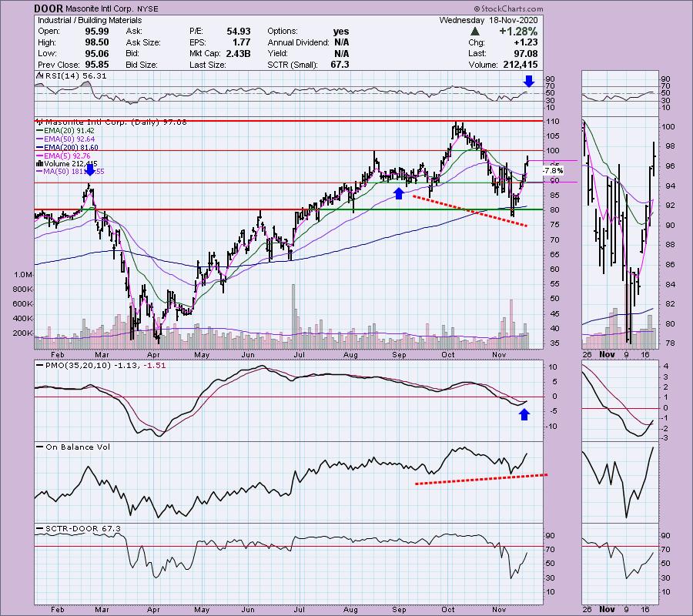Image resolution: width=693 pixels, height=616 pixels.
Task: Click the -7.8% annotation label
Action: [553, 171]
